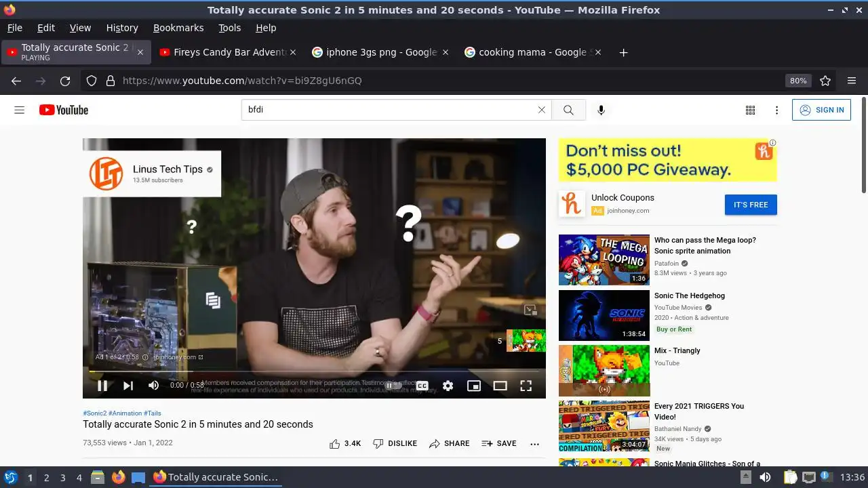Open the Tools menu

[229, 28]
